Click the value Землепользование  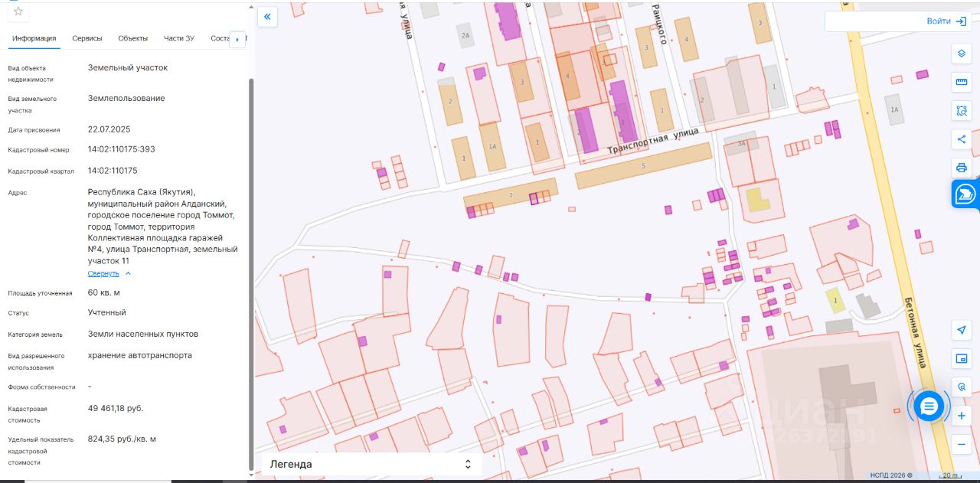point(126,99)
